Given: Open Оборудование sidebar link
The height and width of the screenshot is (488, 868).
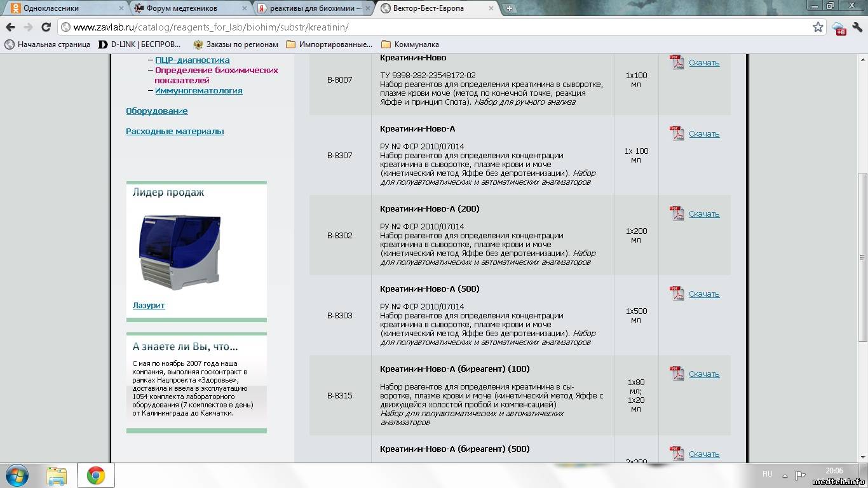Looking at the screenshot, I should (157, 111).
